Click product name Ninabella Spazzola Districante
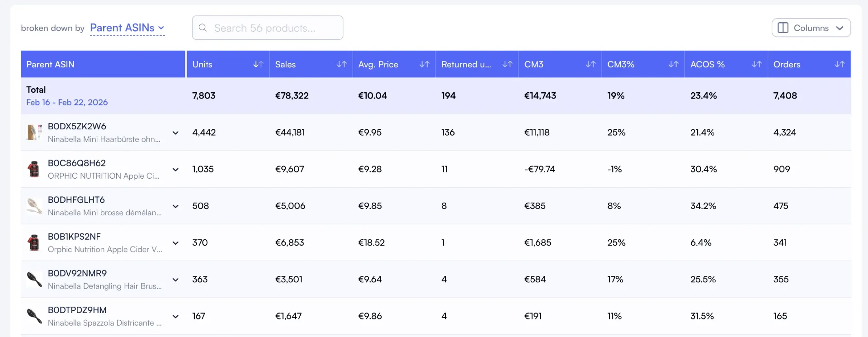Viewport: 868px width, 337px height. (104, 323)
